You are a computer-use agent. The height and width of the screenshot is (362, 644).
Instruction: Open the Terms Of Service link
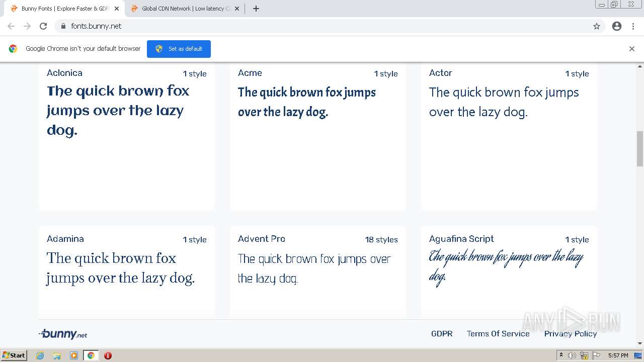[498, 333]
